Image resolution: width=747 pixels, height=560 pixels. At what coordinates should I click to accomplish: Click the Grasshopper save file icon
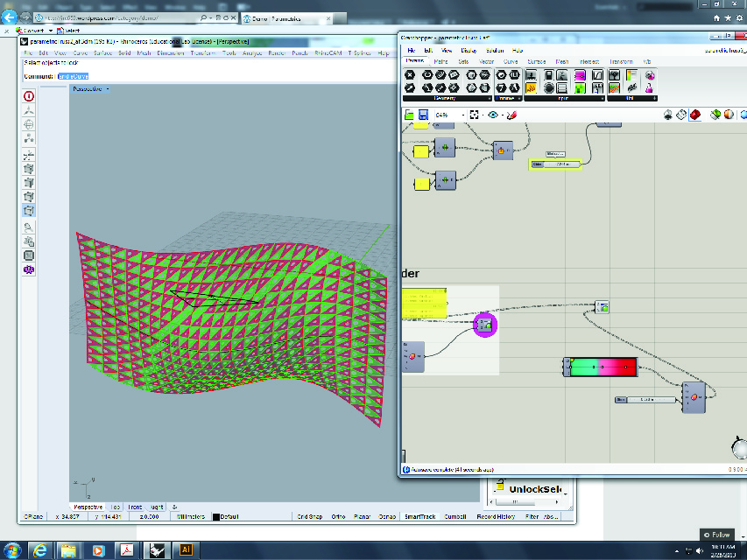423,115
